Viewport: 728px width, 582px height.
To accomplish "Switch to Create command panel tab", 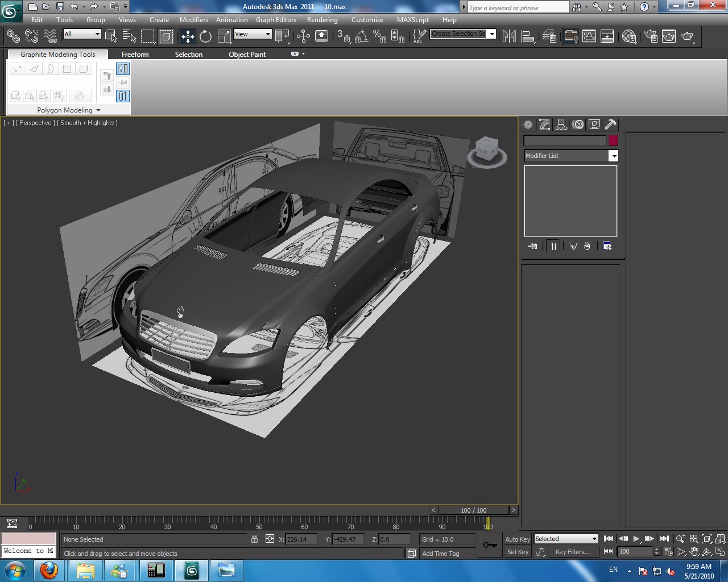I will [528, 124].
